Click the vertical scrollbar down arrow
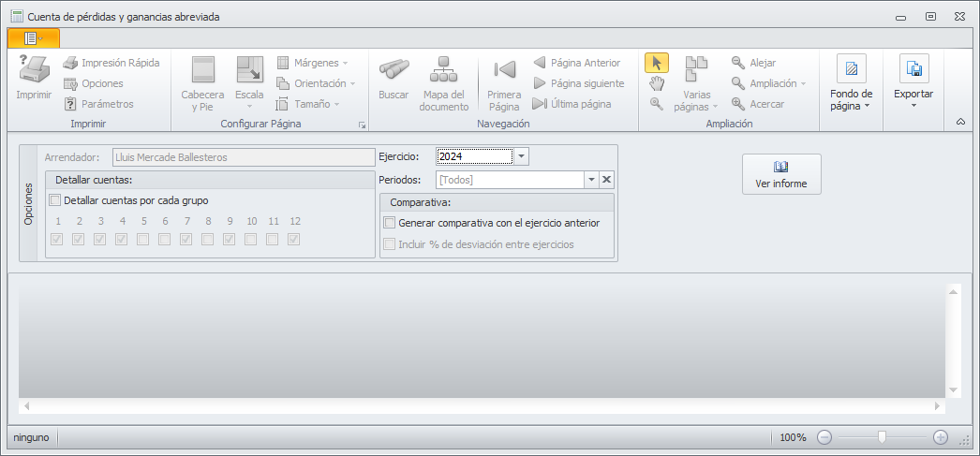980x456 pixels. [954, 390]
